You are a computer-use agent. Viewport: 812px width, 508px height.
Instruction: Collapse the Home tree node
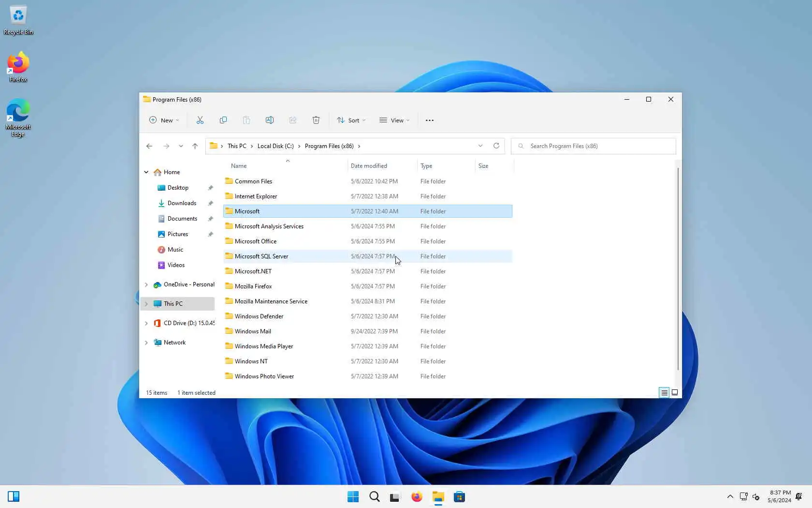[x=146, y=172]
